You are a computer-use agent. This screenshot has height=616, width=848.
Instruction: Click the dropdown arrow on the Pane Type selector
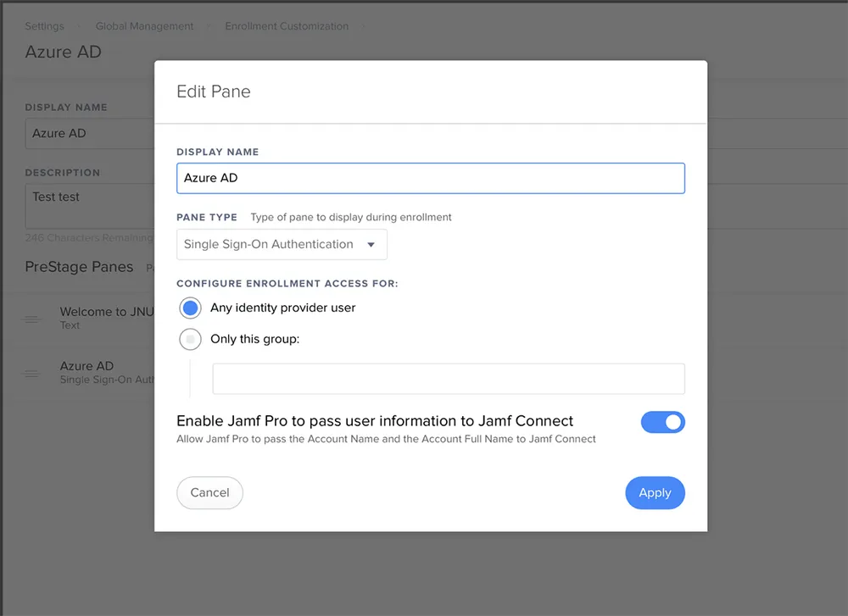371,244
